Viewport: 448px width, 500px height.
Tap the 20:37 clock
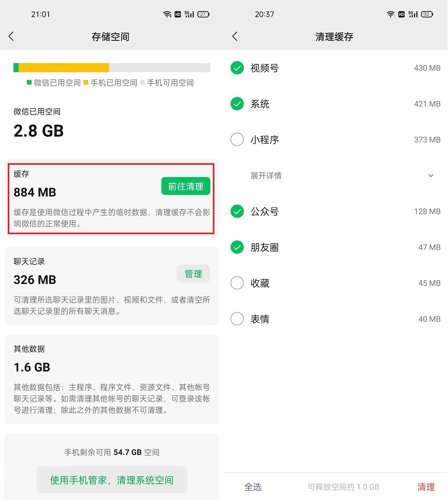(x=265, y=15)
